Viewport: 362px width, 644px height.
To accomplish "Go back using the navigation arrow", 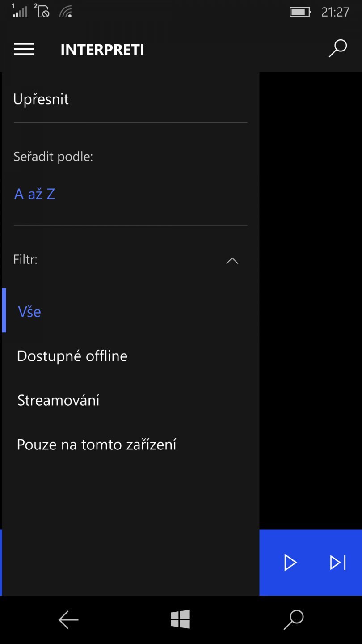I will (68, 620).
